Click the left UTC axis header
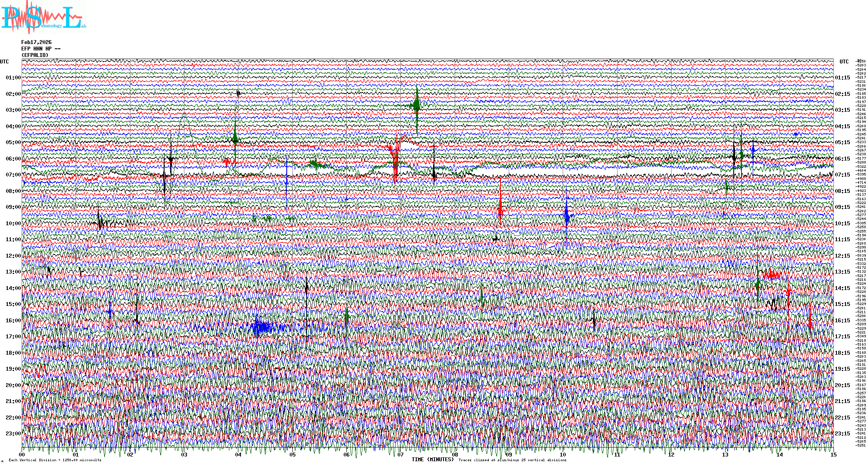The height and width of the screenshot is (466, 868). pos(4,62)
